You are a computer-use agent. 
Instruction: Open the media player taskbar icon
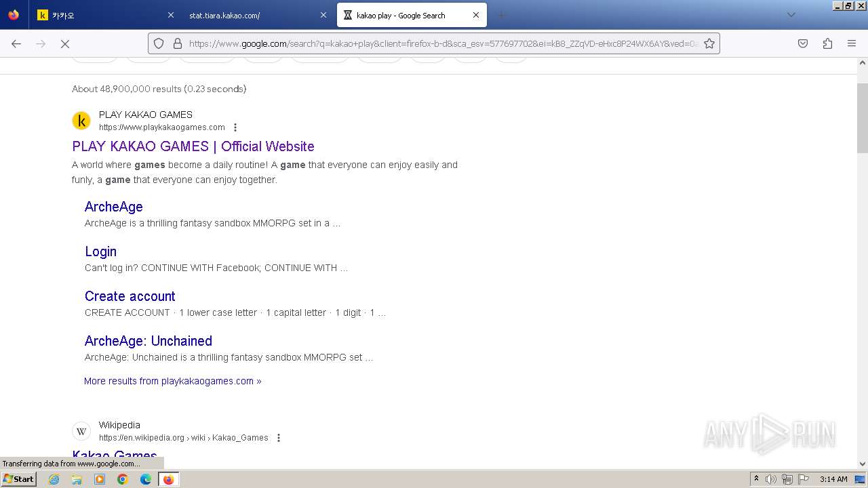click(x=100, y=479)
